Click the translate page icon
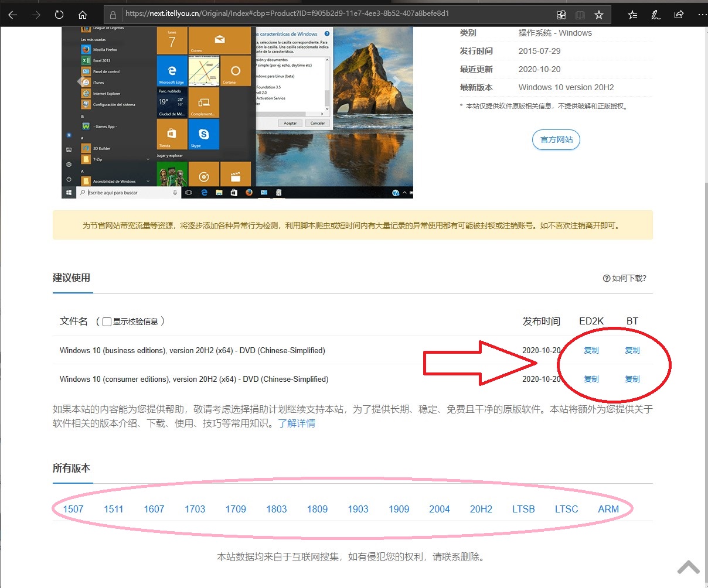The height and width of the screenshot is (588, 708). coord(561,15)
